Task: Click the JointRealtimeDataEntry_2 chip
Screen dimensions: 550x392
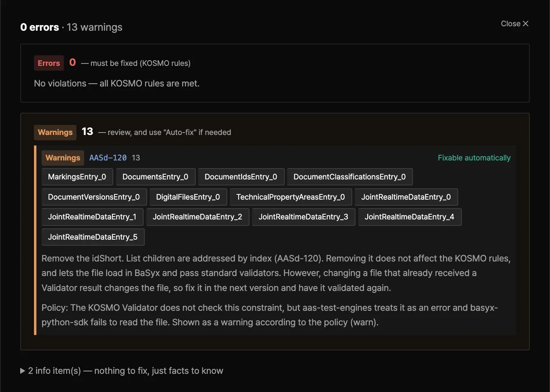Action: coord(197,217)
